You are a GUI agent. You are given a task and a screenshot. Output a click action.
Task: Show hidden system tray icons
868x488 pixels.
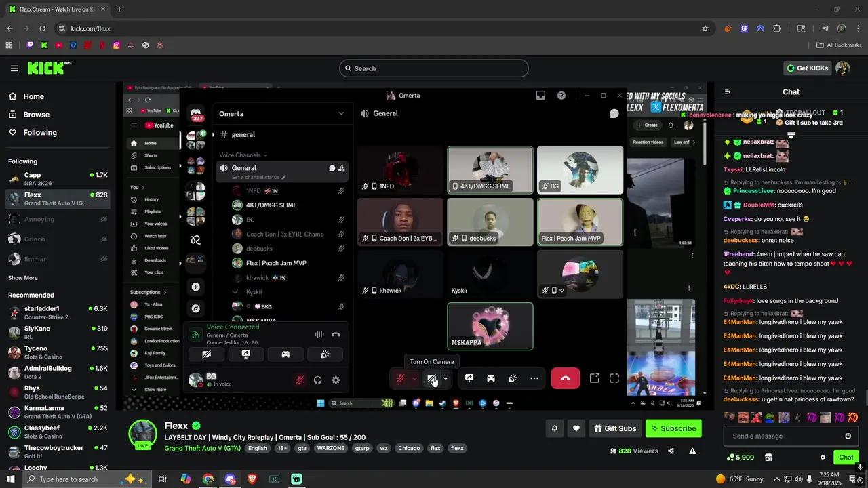tap(777, 479)
